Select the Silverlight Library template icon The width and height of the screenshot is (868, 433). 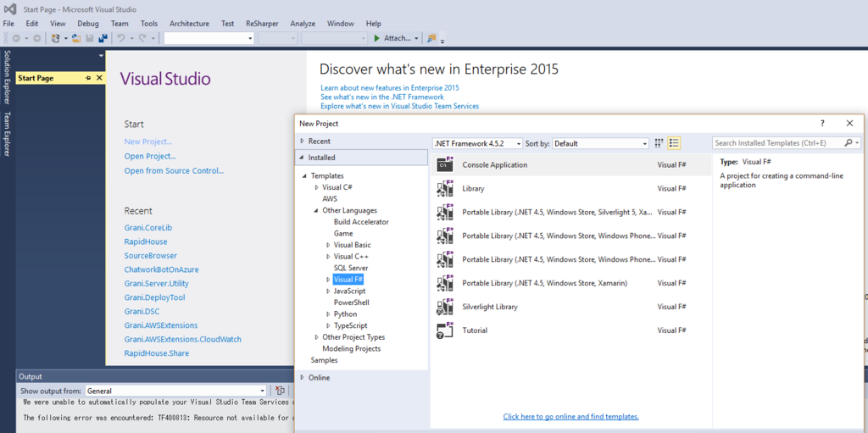[445, 306]
